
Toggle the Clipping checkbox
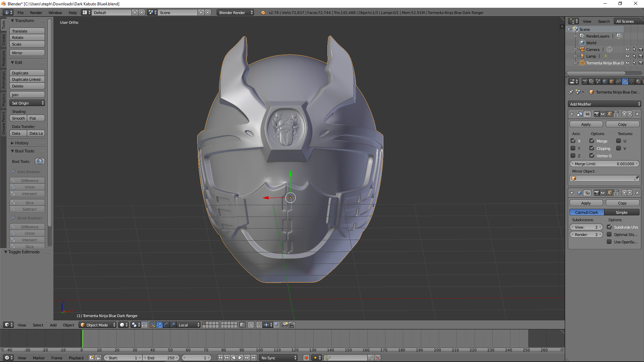tap(592, 148)
